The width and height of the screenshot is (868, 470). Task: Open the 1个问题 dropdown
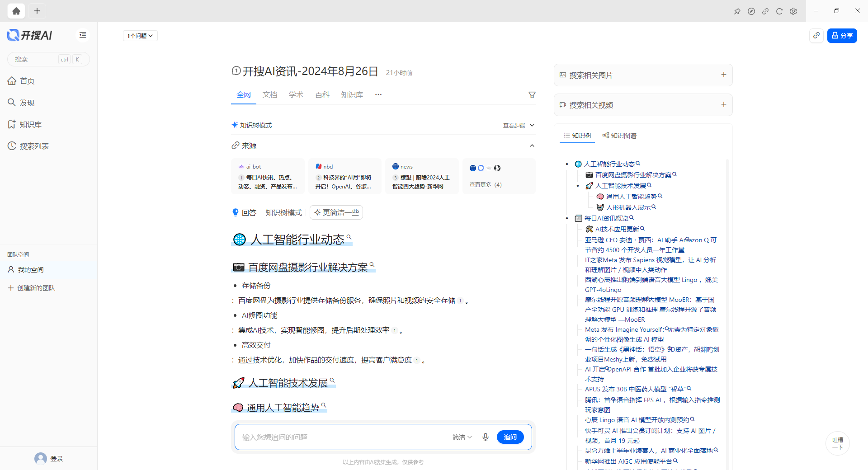click(x=140, y=35)
